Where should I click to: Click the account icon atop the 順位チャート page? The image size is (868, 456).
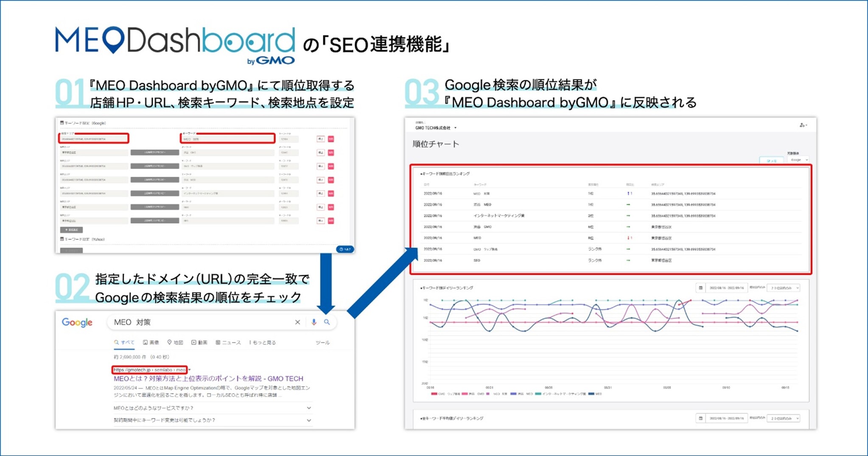[x=802, y=125]
